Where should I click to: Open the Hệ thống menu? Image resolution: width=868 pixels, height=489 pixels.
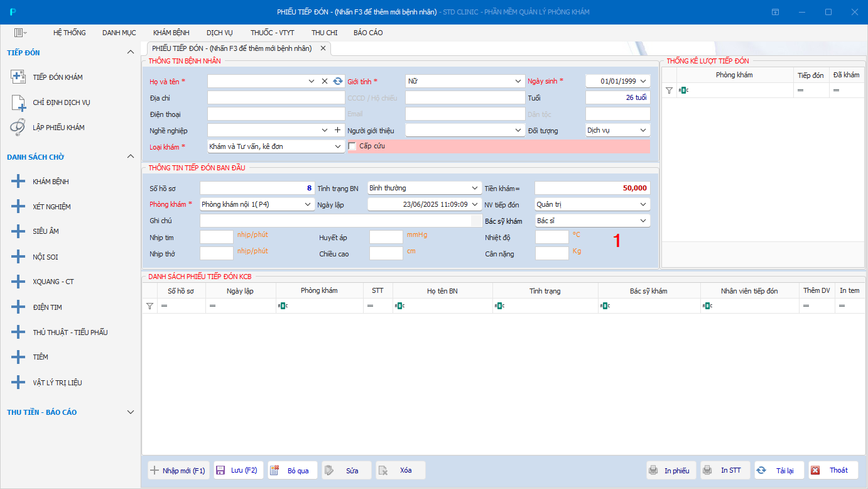[x=69, y=33]
